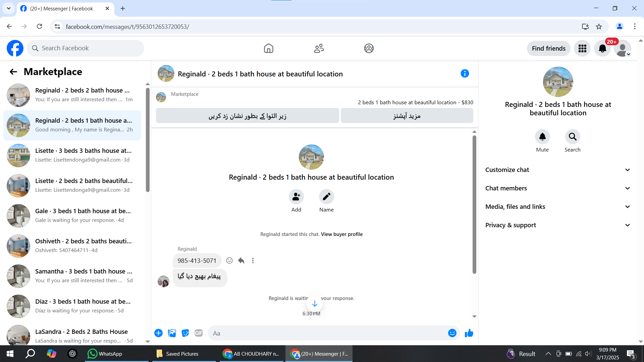Click the View buyer profile link
This screenshot has width=644, height=362.
pyautogui.click(x=342, y=234)
